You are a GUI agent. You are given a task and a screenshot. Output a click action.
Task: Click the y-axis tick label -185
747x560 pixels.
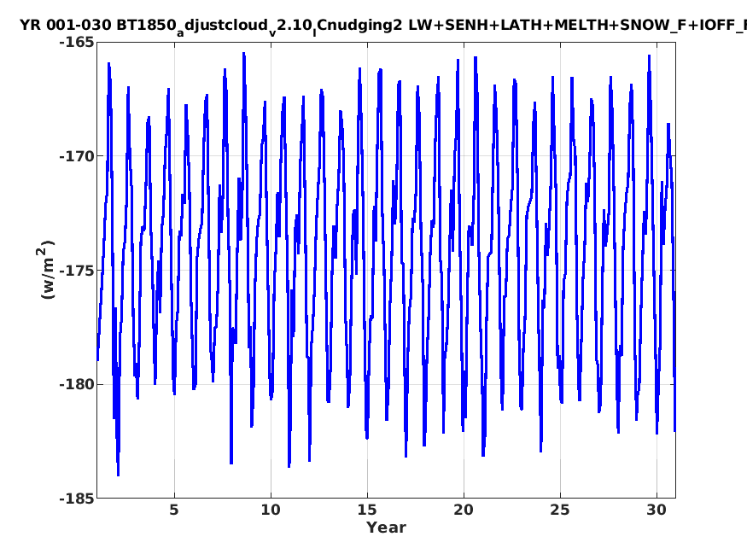77,499
